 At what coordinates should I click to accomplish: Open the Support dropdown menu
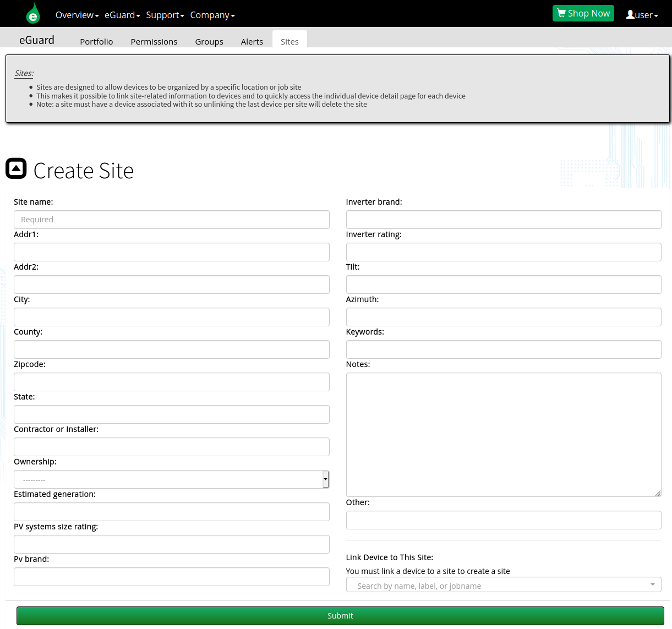pos(165,15)
